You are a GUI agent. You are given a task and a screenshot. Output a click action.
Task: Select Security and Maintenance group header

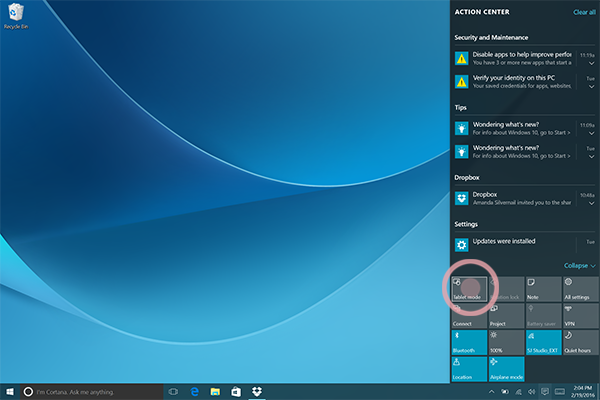coord(491,38)
